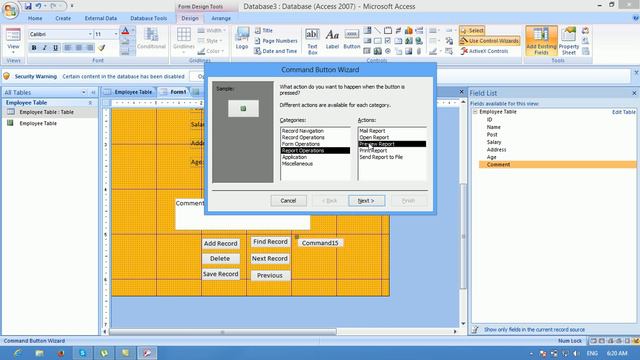The width and height of the screenshot is (640, 360).
Task: Insert a Title on the form
Action: 264,31
